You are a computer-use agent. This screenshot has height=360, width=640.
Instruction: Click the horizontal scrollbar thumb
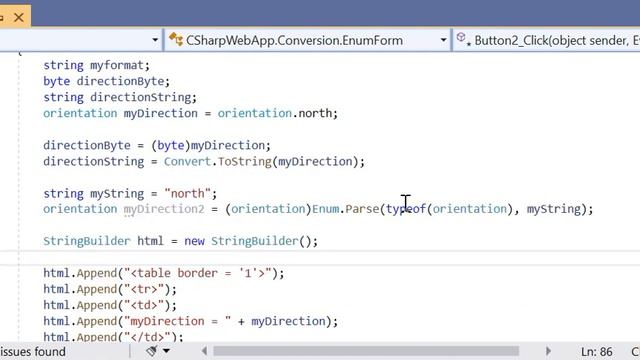point(366,351)
